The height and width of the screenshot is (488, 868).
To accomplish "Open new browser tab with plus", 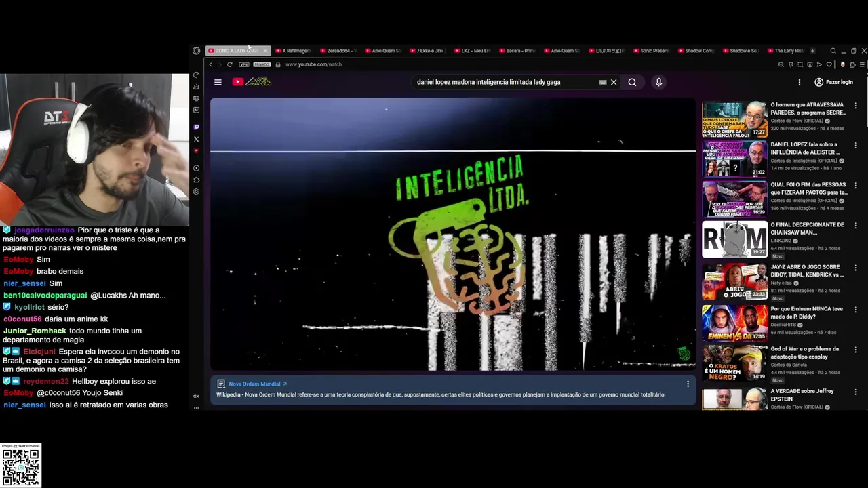I will (x=812, y=51).
